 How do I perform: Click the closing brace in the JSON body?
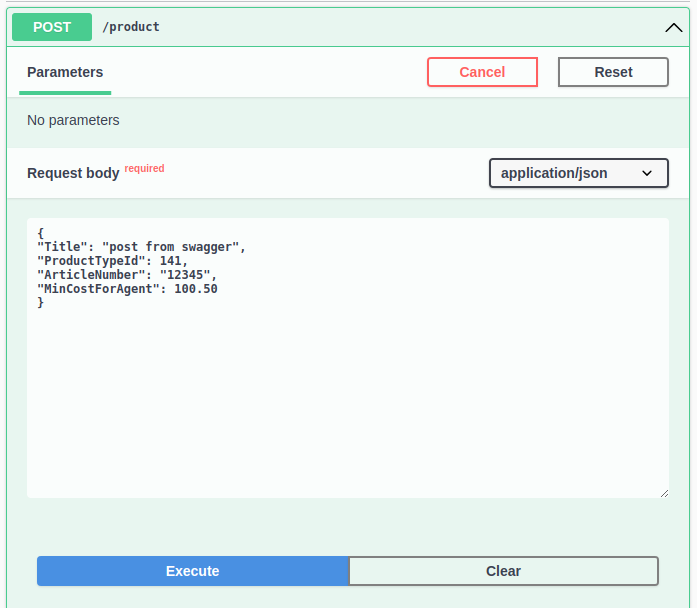41,303
